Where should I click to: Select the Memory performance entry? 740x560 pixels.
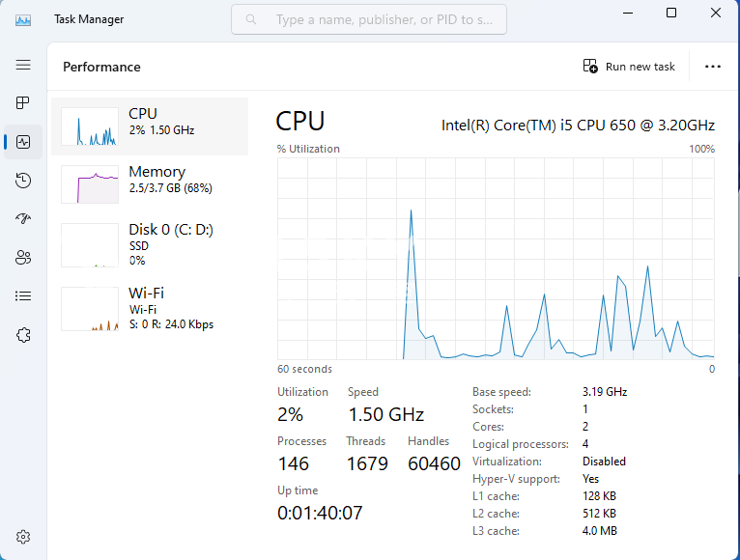(x=150, y=184)
